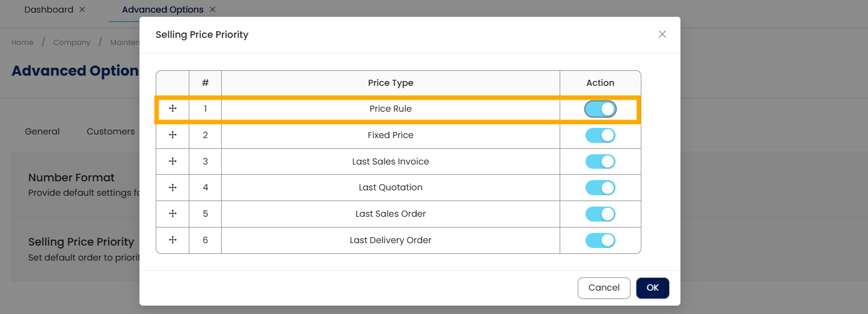The image size is (868, 314).
Task: Go to the Home breadcrumb link
Action: tap(22, 43)
